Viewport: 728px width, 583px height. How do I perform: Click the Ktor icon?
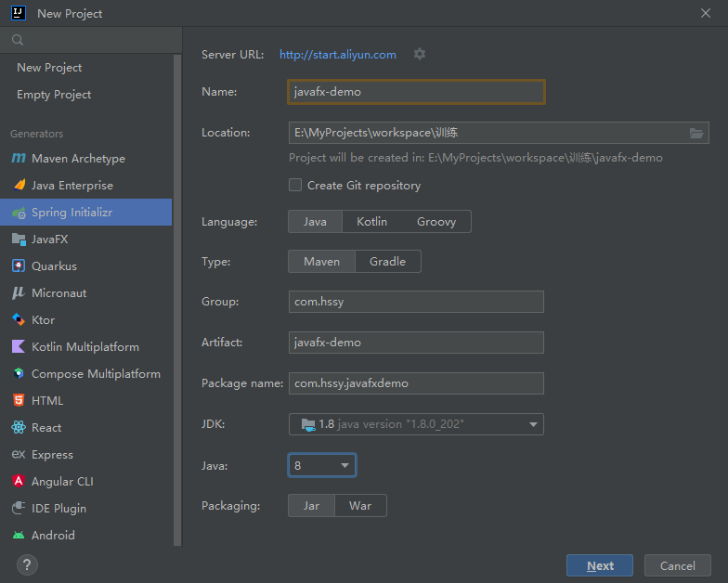click(x=19, y=319)
